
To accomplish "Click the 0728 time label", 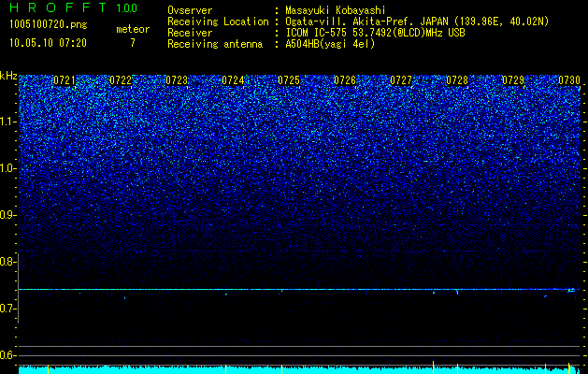I will (x=457, y=80).
